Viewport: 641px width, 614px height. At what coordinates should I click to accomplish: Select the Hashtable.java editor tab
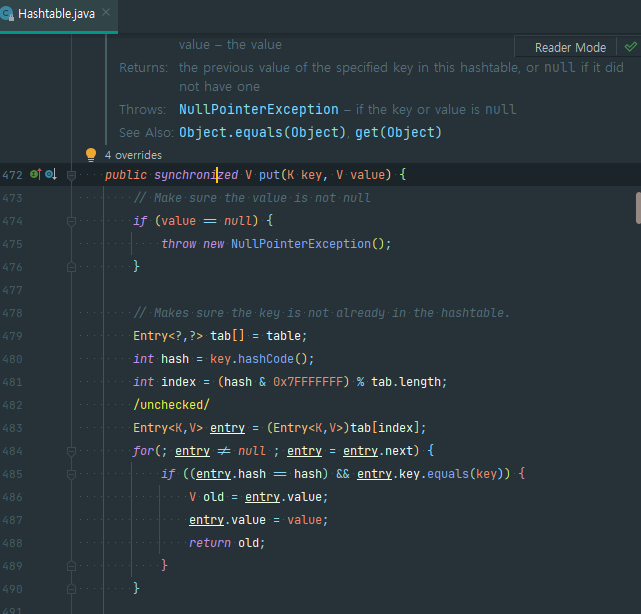coord(56,14)
